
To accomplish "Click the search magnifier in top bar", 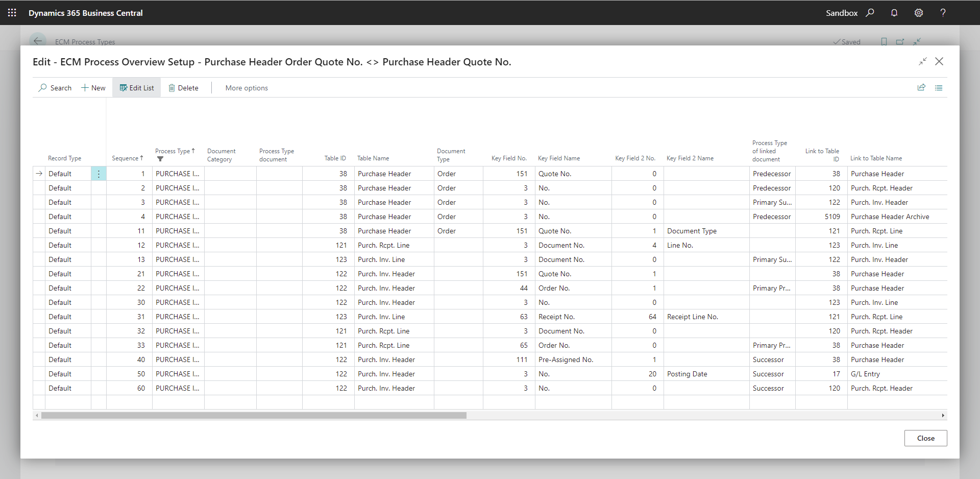I will (x=870, y=13).
